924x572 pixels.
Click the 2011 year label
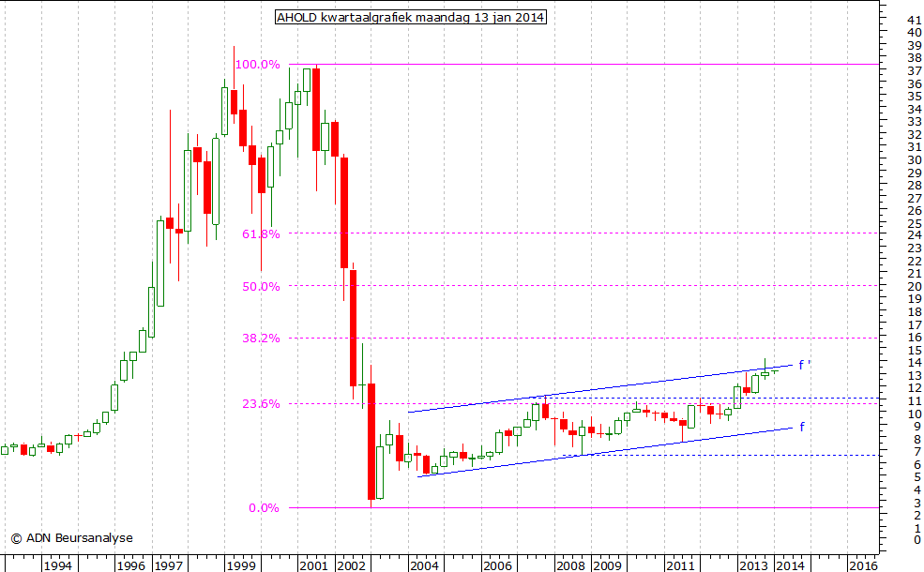coord(681,565)
